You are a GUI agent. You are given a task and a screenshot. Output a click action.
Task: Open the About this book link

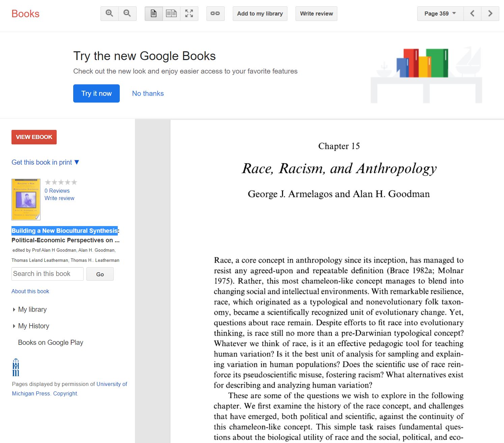[x=30, y=291]
